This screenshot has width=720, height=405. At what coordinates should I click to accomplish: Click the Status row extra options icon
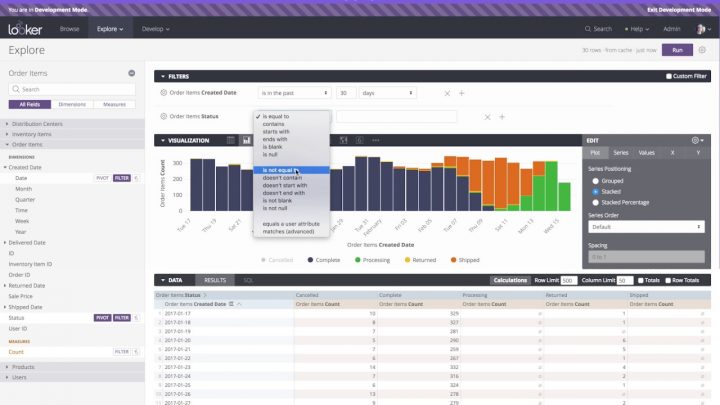coord(136,318)
